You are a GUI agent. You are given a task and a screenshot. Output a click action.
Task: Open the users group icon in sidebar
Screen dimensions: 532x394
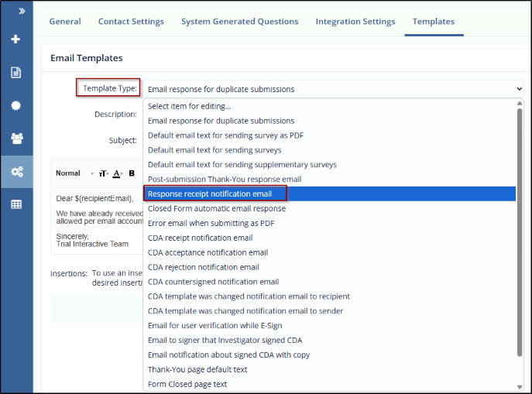coord(16,139)
